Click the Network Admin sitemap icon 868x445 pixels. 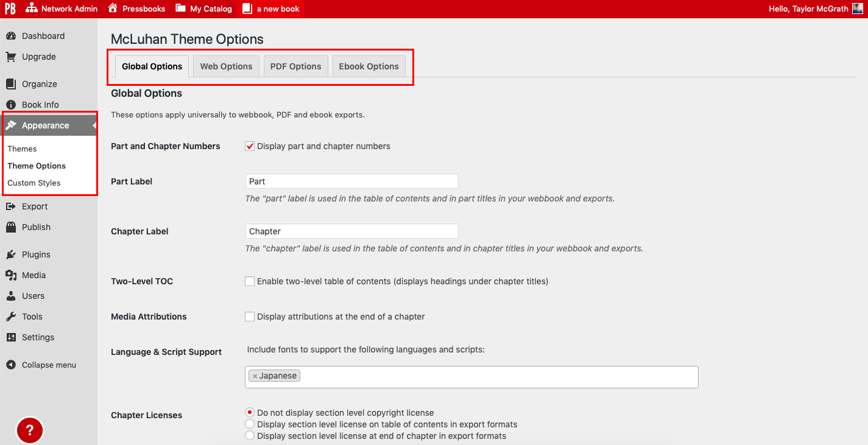[x=31, y=9]
